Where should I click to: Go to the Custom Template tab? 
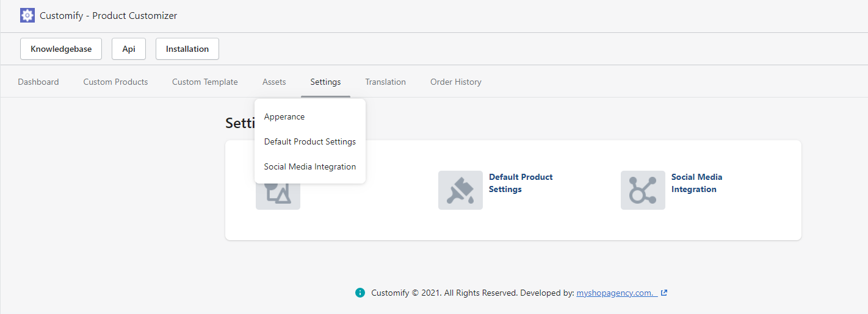click(205, 82)
